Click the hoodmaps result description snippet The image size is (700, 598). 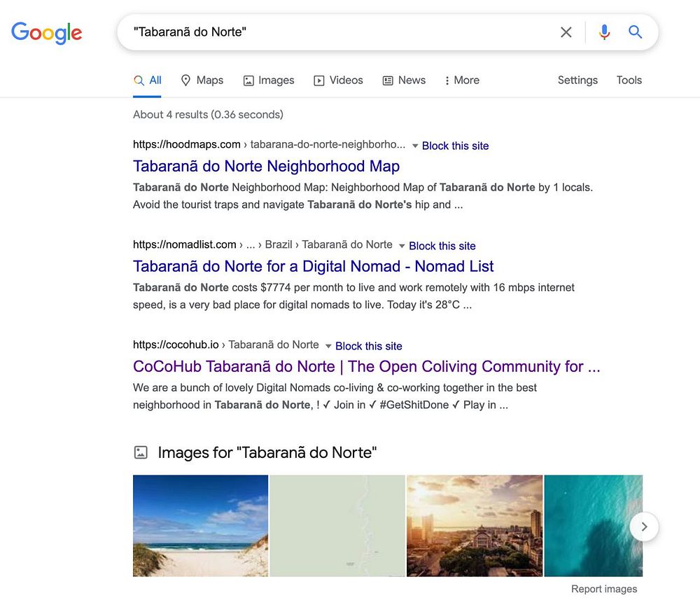(363, 196)
